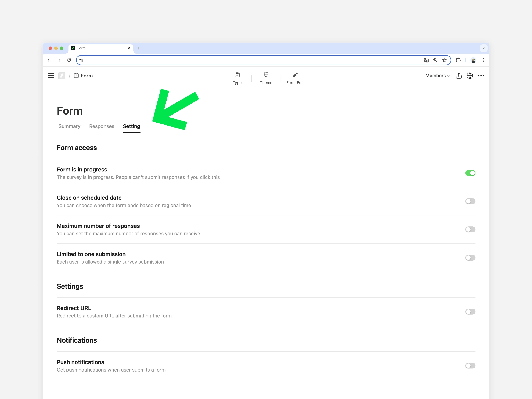Image resolution: width=532 pixels, height=399 pixels.
Task: Open the browser extensions puzzle icon
Action: (x=458, y=60)
